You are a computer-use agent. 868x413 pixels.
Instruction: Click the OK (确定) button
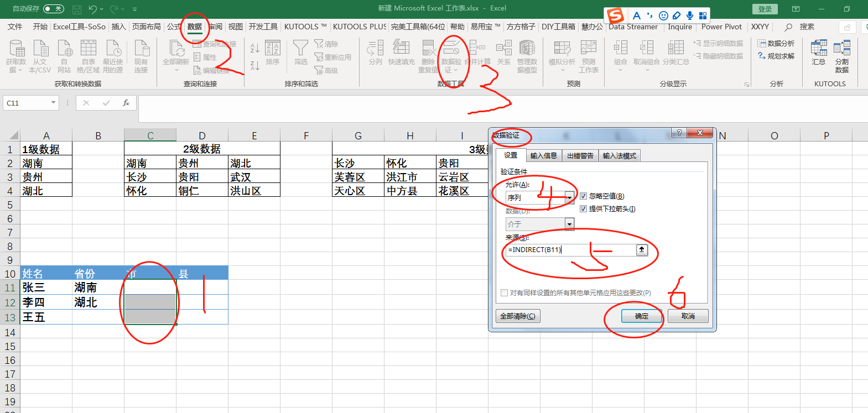click(x=642, y=316)
